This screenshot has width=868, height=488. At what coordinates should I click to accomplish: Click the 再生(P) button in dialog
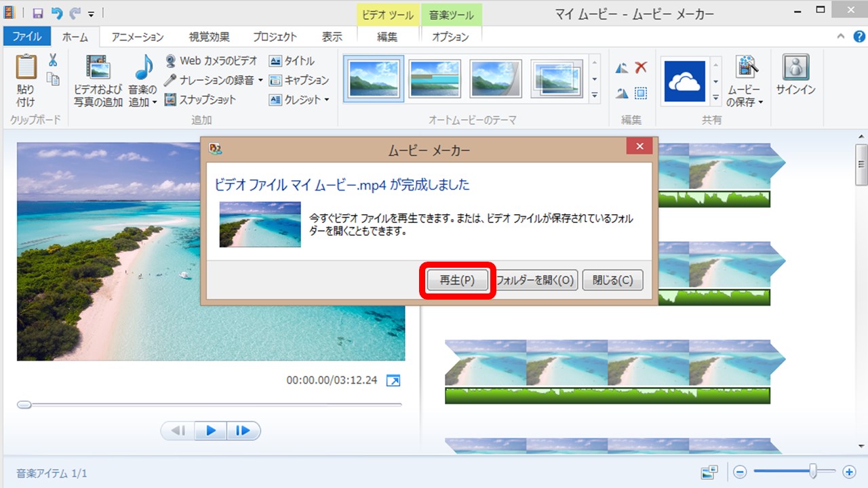[x=457, y=280]
